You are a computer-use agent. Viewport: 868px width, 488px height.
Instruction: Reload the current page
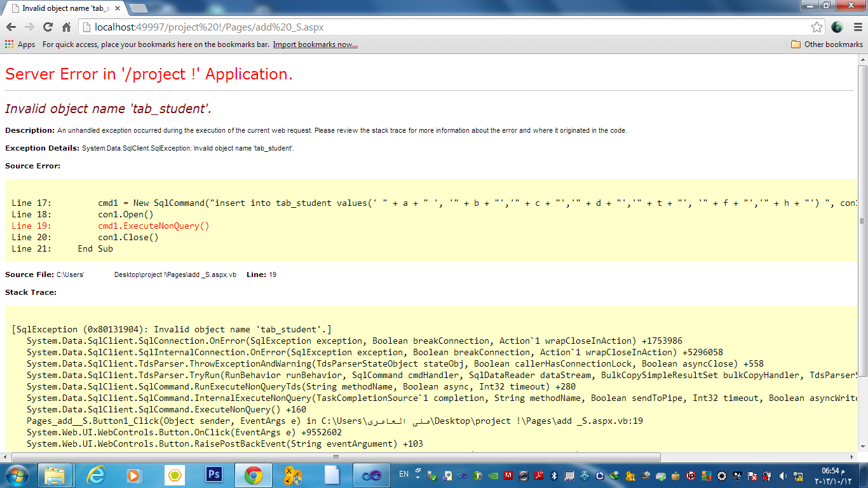48,27
